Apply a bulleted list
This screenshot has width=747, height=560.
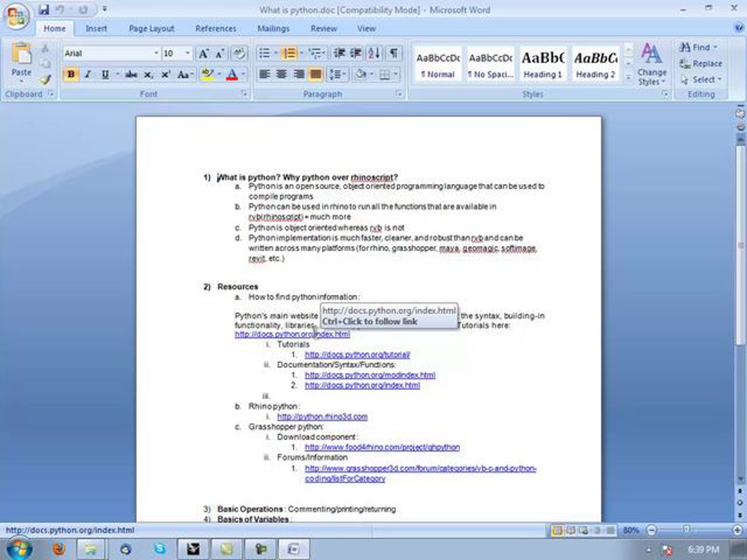pyautogui.click(x=264, y=53)
